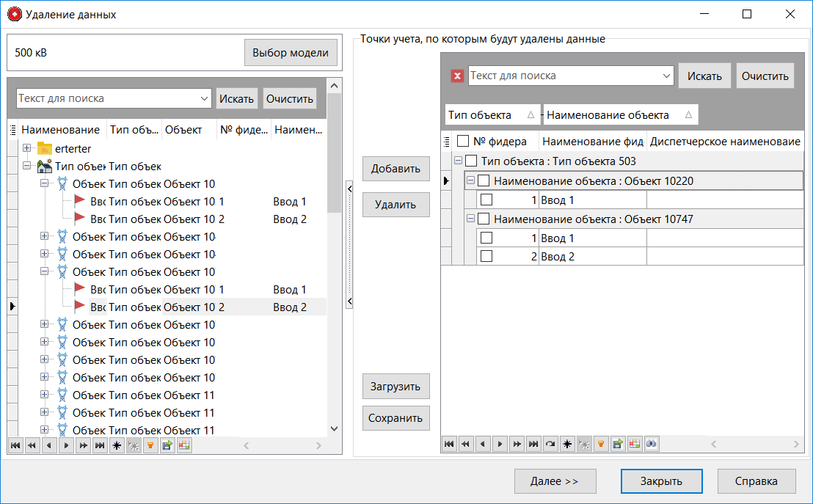Viewport: 813px width, 504px height.
Task: Go to first record in the left grid navigator
Action: point(15,445)
